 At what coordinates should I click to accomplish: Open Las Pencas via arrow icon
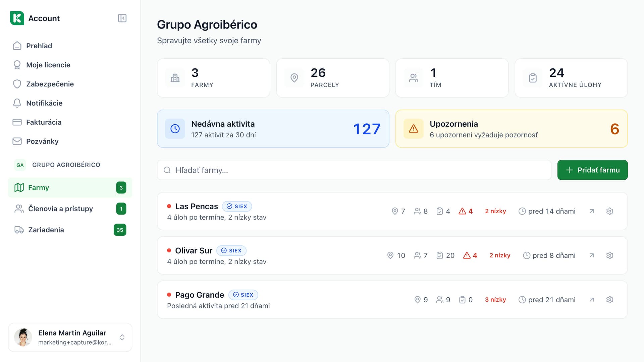coord(592,211)
